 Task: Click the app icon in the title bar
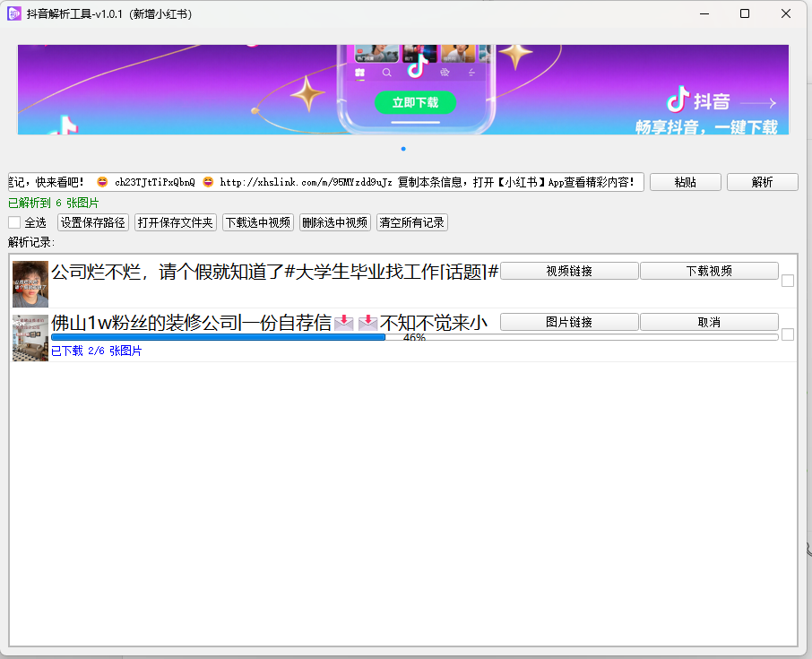click(14, 13)
